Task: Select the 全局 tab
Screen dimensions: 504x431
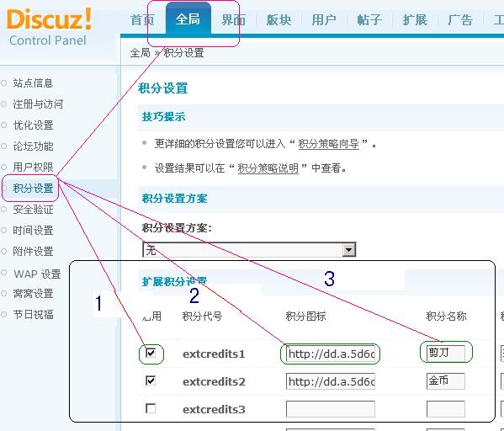Action: point(188,19)
